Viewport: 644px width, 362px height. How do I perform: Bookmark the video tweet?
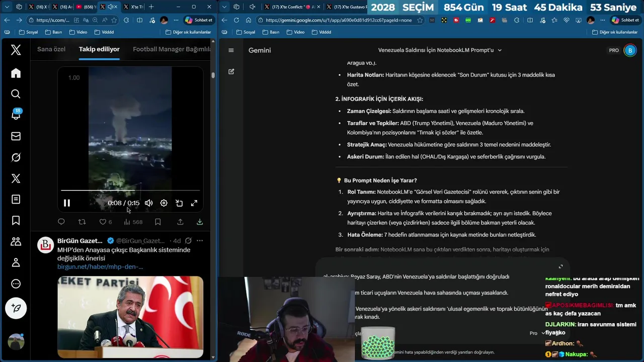157,222
